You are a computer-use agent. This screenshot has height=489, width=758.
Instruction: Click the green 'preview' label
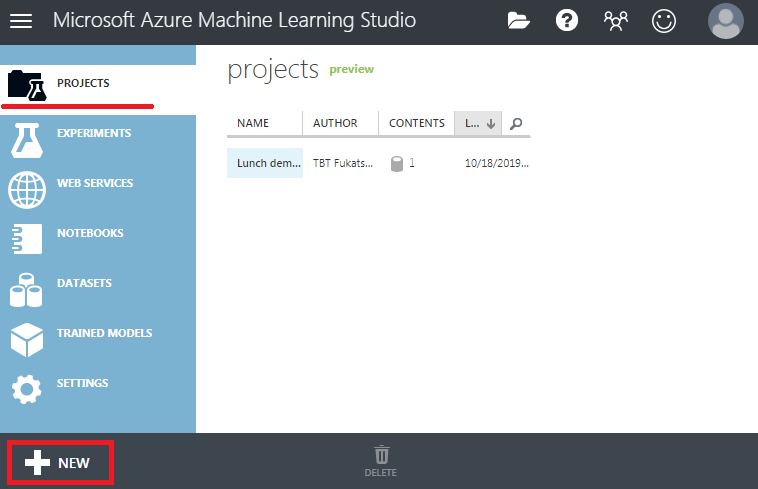pyautogui.click(x=351, y=70)
